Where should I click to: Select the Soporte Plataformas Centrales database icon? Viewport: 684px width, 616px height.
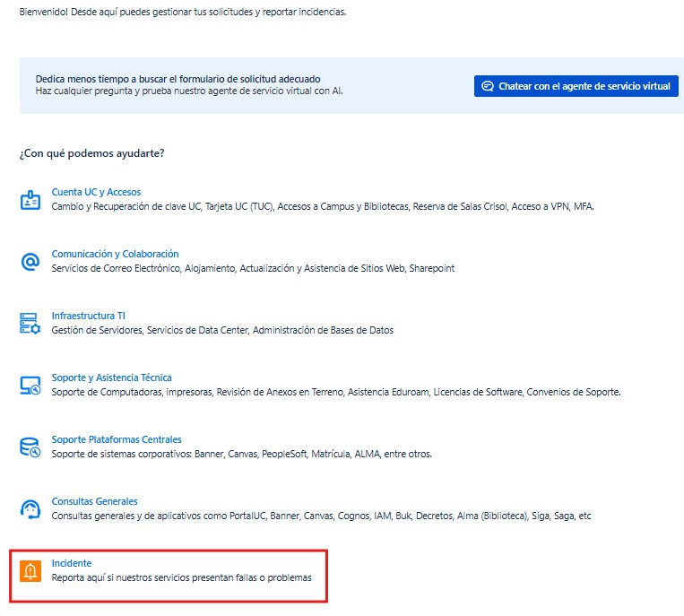[30, 447]
